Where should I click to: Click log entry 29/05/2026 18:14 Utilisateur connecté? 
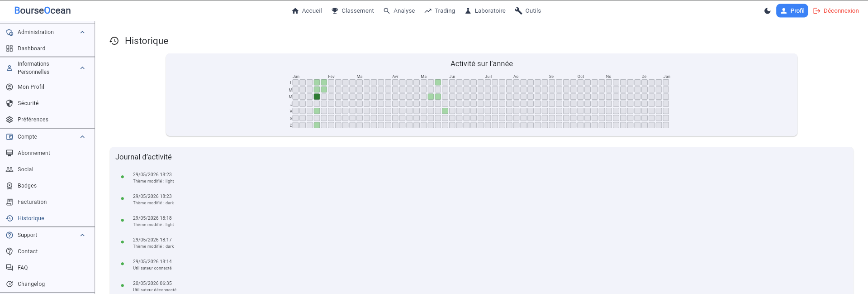point(152,265)
